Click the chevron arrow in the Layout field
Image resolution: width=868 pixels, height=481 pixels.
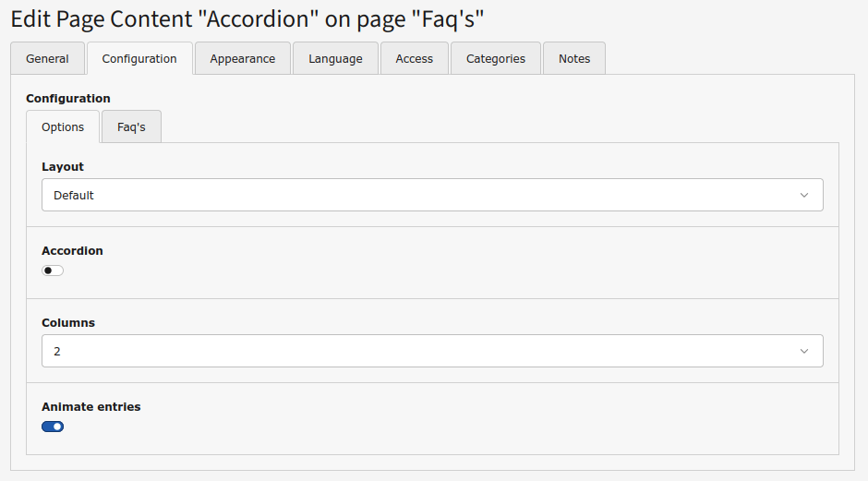tap(803, 196)
